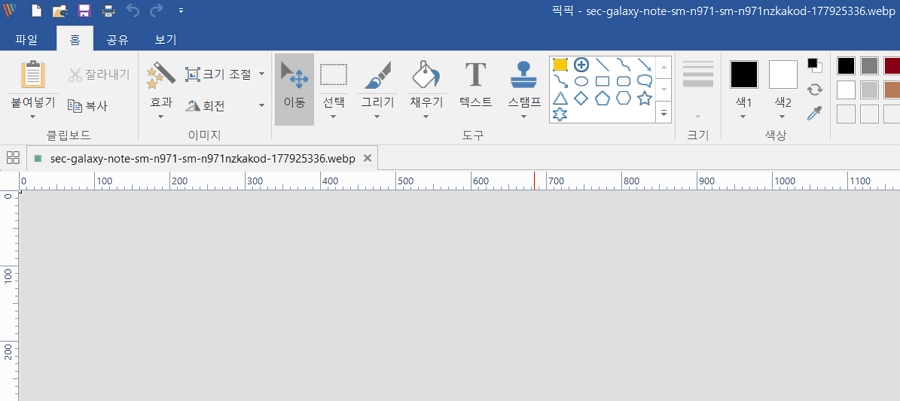Save the image with the floppy icon
This screenshot has width=900, height=401.
click(x=84, y=10)
